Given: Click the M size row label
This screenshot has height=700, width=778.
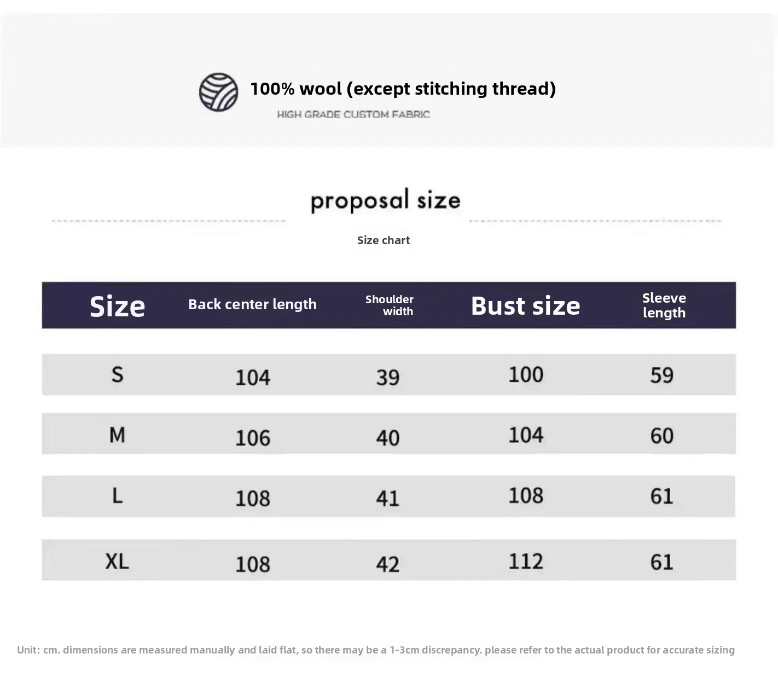Looking at the screenshot, I should 117,435.
